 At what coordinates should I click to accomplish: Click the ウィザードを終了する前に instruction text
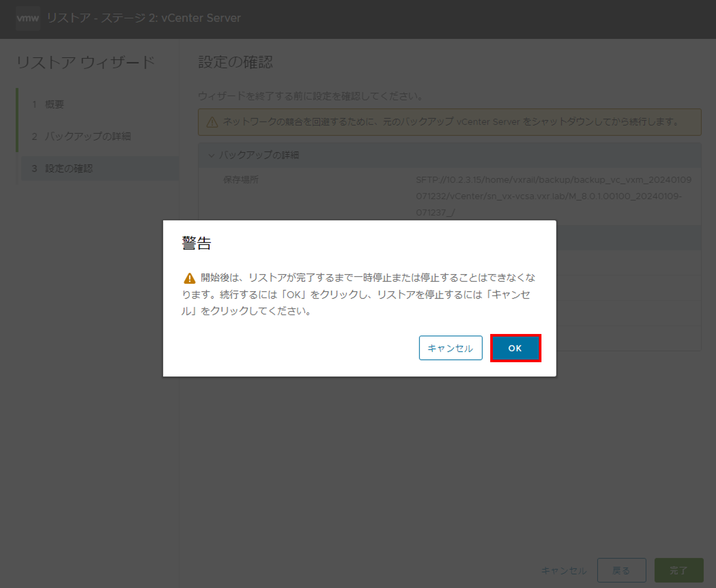pyautogui.click(x=311, y=96)
